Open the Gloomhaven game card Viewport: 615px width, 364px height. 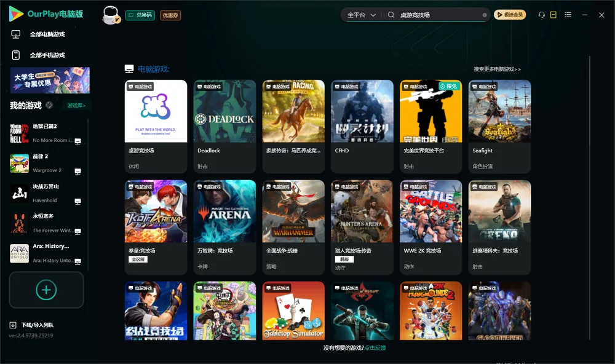click(499, 311)
